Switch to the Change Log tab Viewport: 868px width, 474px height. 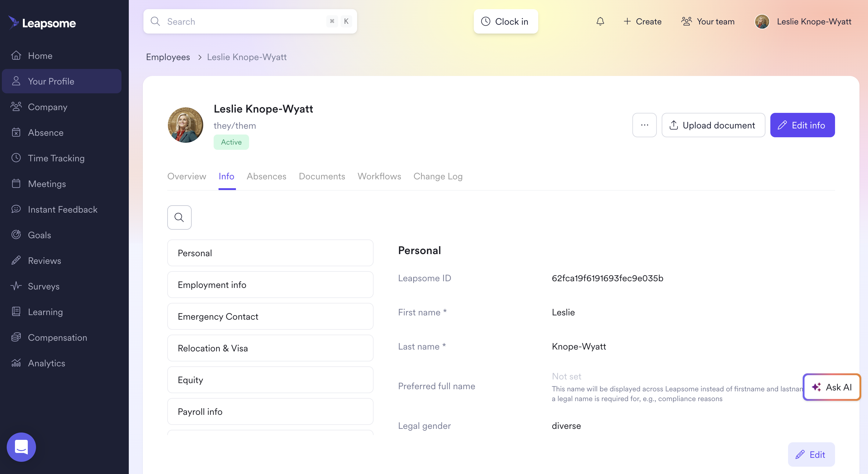pyautogui.click(x=438, y=176)
